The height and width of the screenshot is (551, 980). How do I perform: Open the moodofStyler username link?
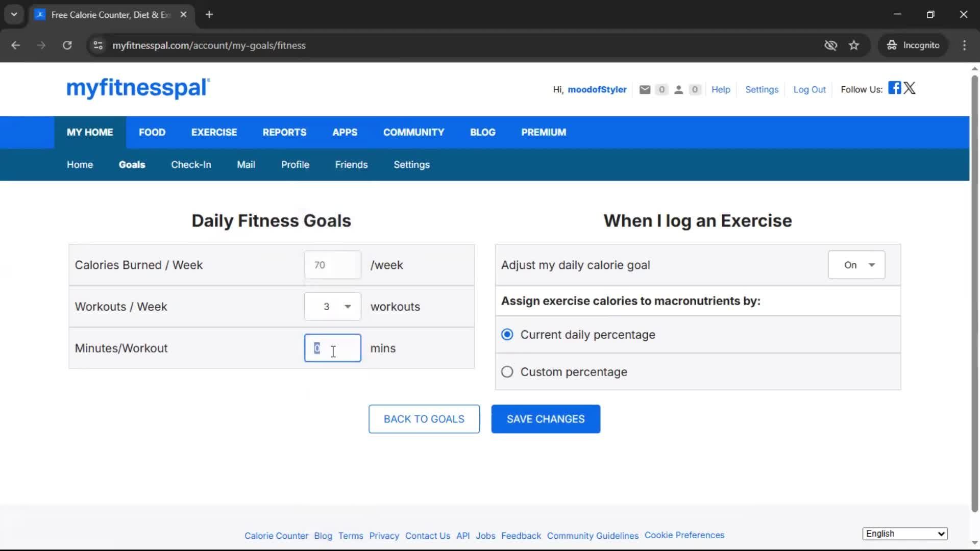click(x=597, y=90)
